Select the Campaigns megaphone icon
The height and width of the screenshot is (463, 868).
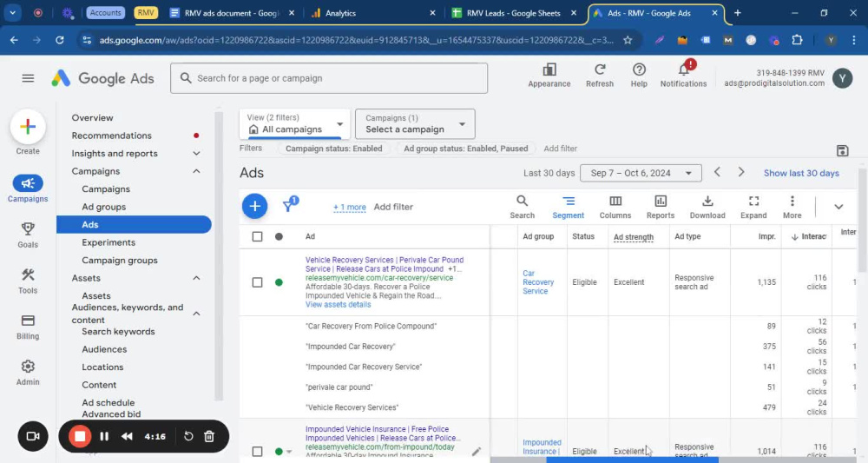pos(28,183)
